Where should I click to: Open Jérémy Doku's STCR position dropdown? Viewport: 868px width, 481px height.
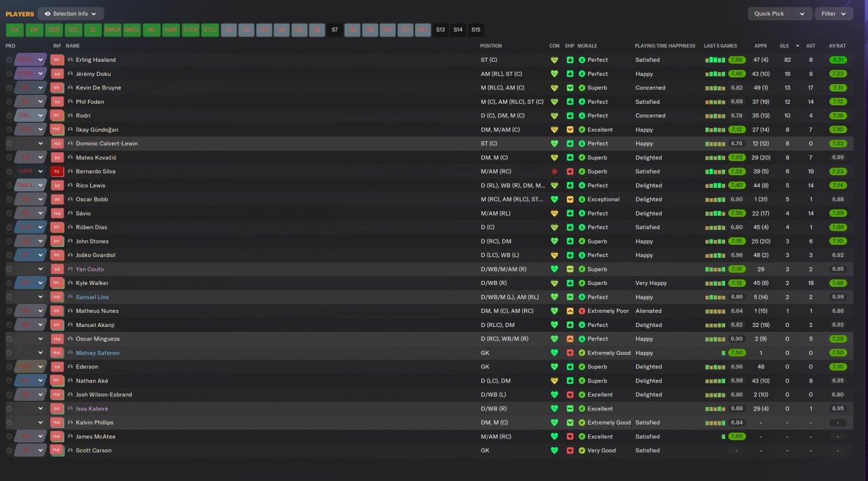(31, 74)
